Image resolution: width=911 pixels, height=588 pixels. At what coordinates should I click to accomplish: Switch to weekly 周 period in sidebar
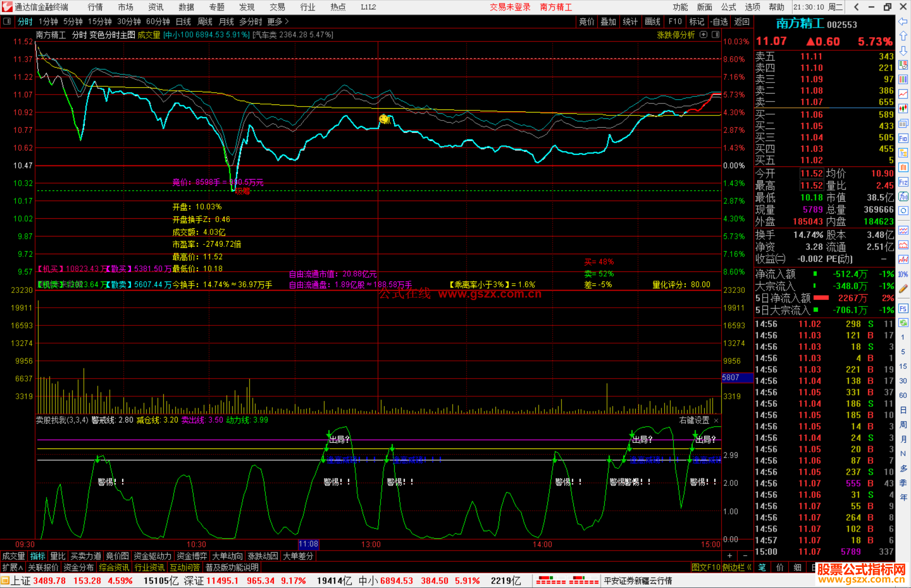(x=903, y=424)
